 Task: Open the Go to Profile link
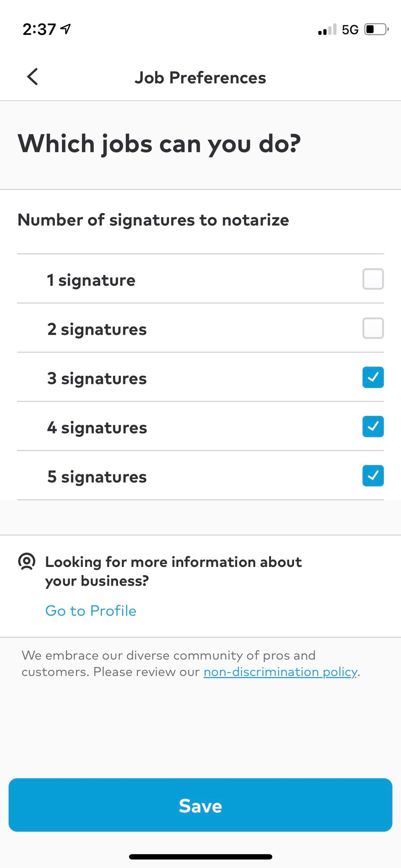tap(91, 611)
